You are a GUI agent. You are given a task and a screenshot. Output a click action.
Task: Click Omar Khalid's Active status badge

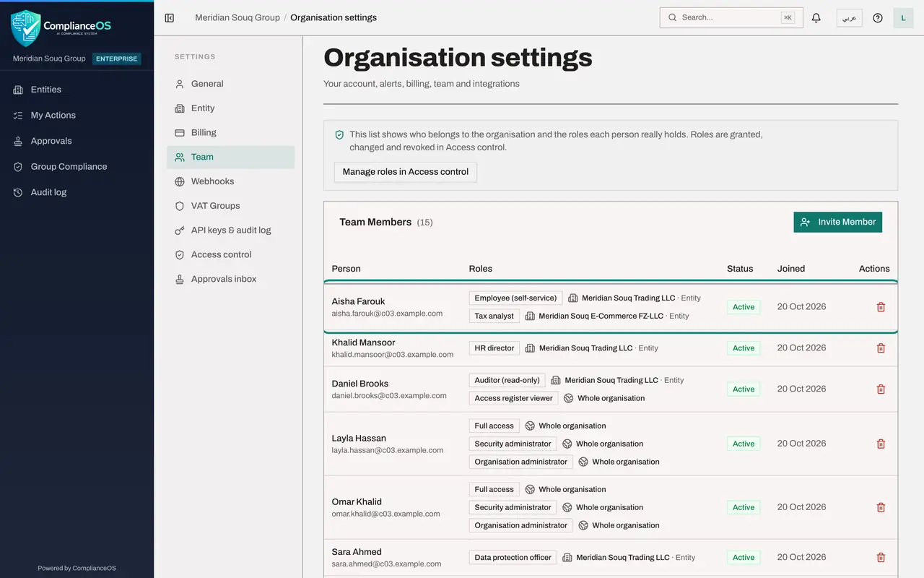pos(744,507)
